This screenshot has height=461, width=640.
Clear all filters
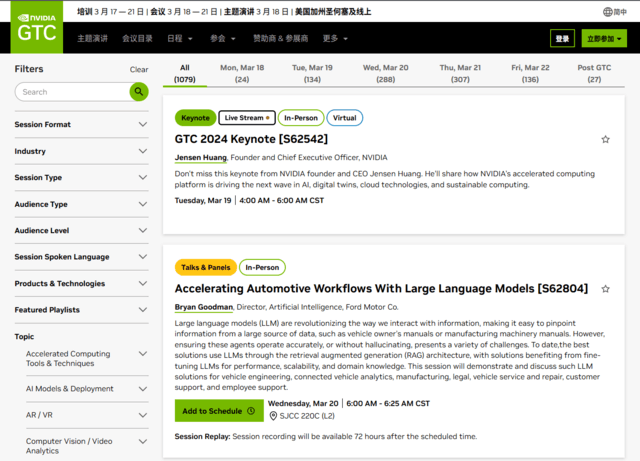[139, 69]
